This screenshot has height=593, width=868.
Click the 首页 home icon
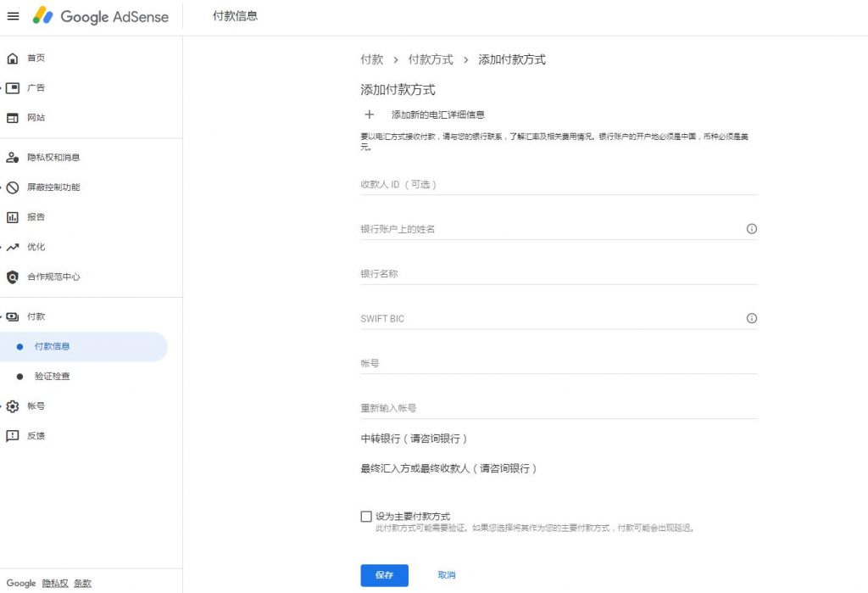point(12,59)
